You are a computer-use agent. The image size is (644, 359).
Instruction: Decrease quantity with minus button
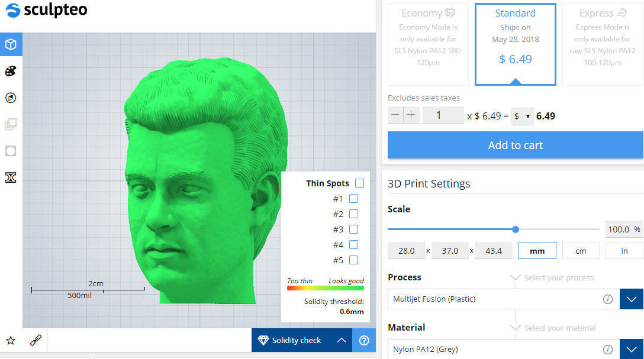(x=395, y=115)
